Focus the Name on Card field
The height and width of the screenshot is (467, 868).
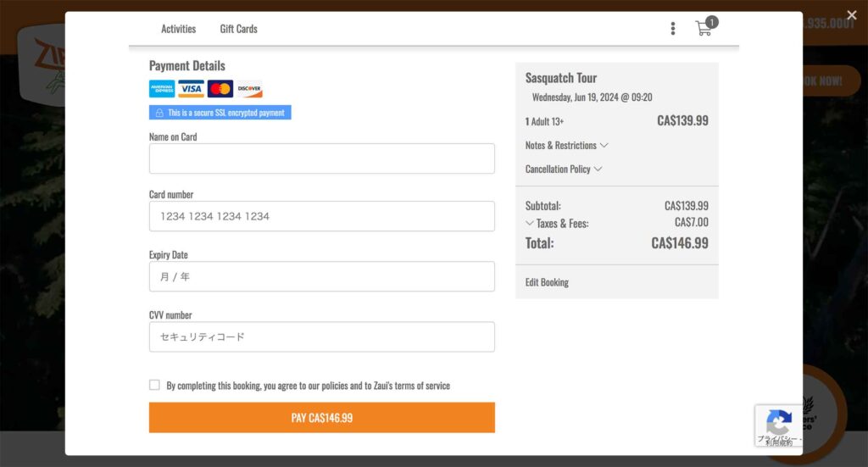click(322, 158)
